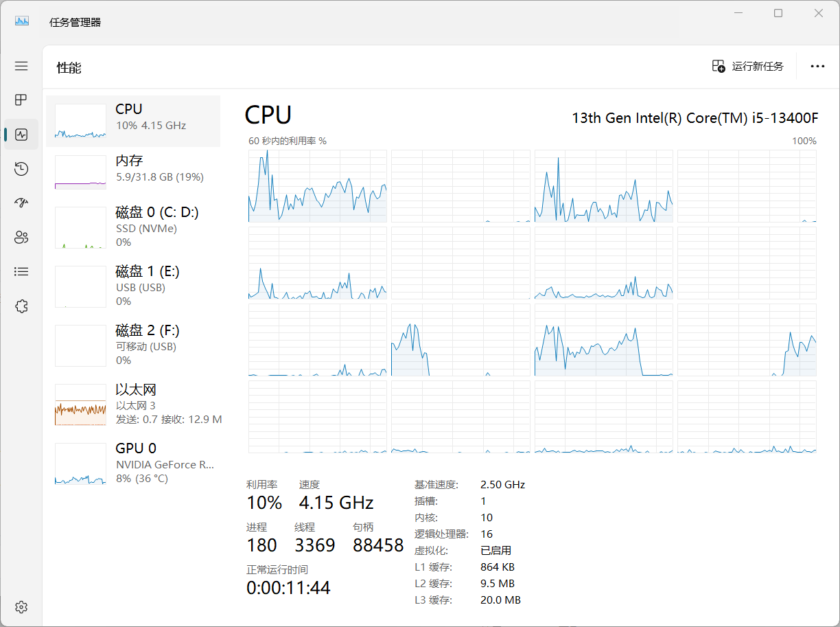
Task: Click the first logical processor graph
Action: [317, 186]
